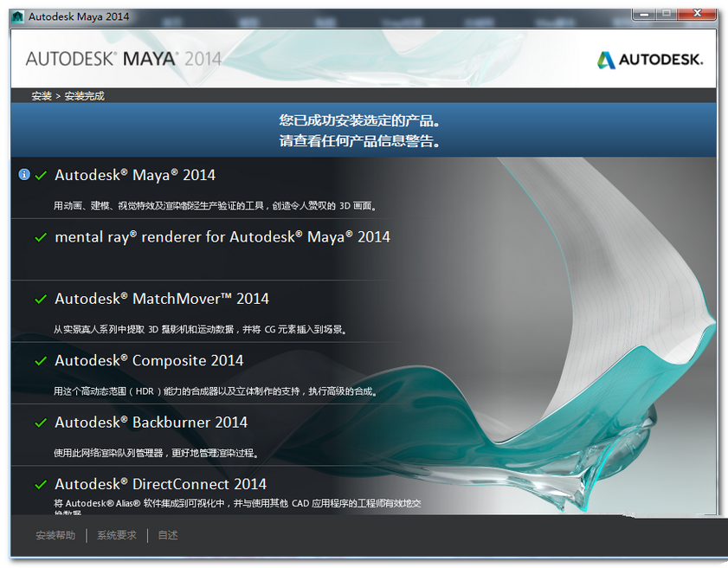Click the green checkmark next to Composite 2014

(x=41, y=361)
